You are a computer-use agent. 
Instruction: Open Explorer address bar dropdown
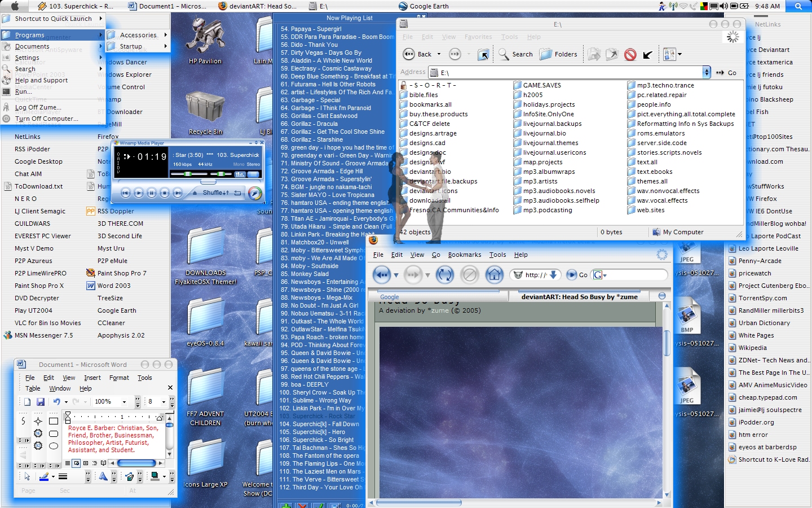click(x=707, y=72)
